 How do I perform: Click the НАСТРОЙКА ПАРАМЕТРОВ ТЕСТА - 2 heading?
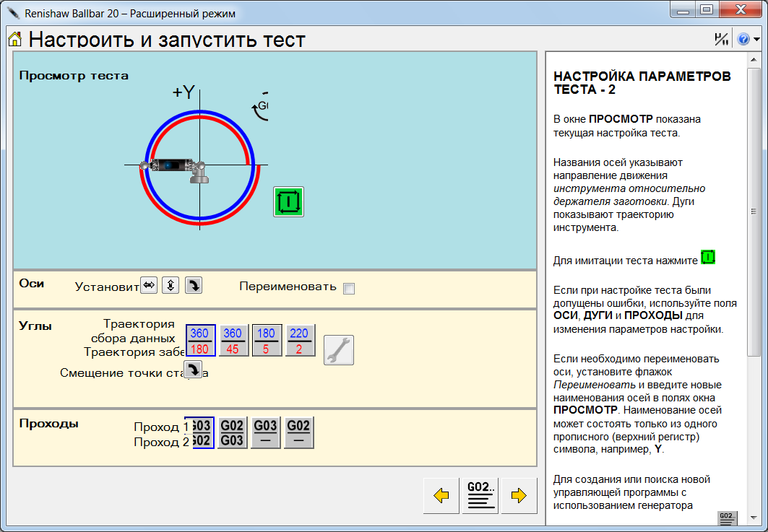tap(642, 83)
